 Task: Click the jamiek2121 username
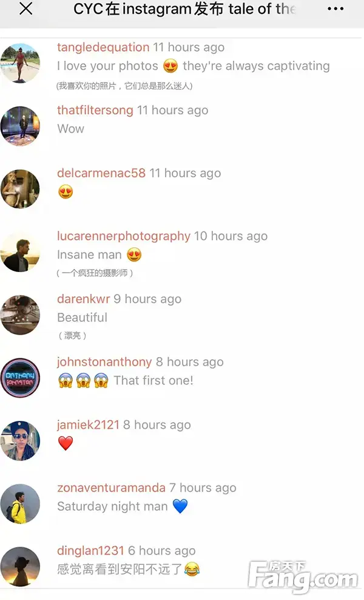pos(89,424)
